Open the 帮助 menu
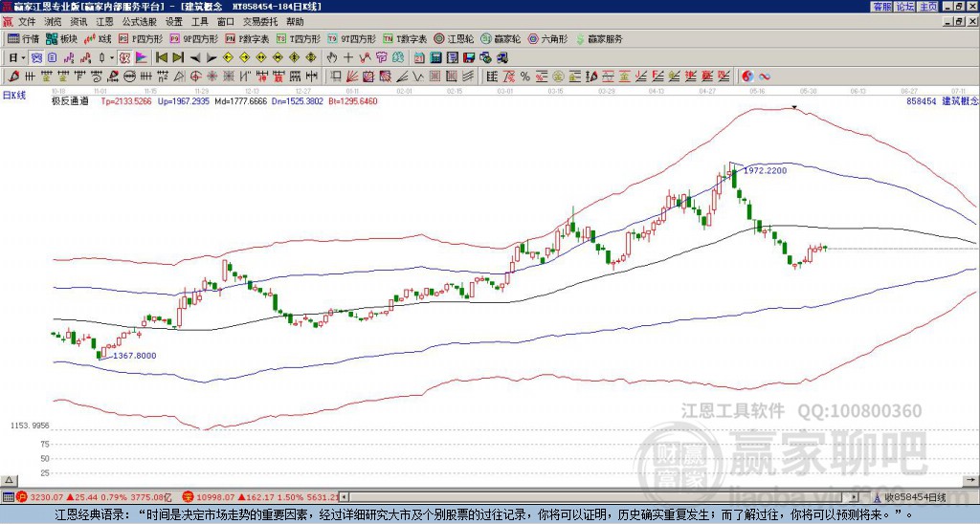The width and height of the screenshot is (980, 524). tap(295, 22)
